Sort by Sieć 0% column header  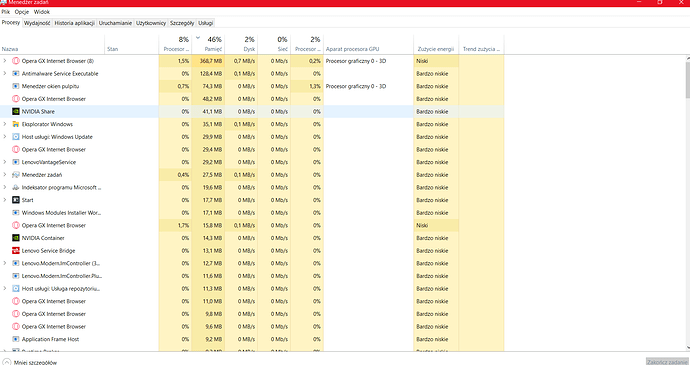tap(274, 44)
